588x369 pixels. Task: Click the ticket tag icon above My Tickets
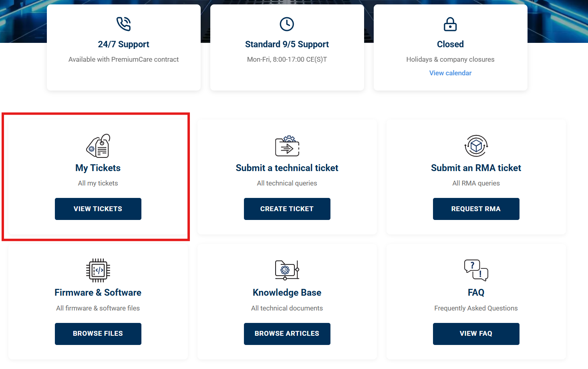(98, 146)
